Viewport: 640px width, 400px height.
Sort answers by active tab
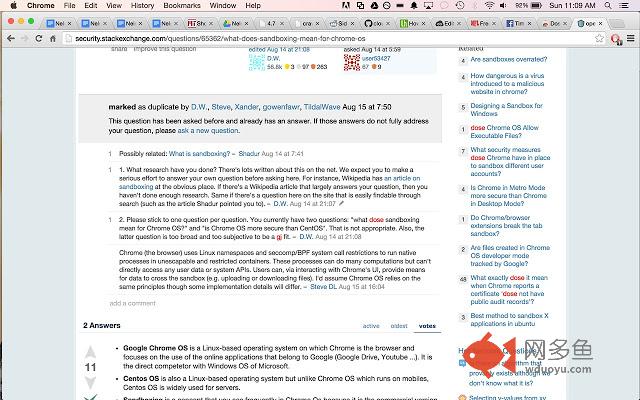pos(371,326)
